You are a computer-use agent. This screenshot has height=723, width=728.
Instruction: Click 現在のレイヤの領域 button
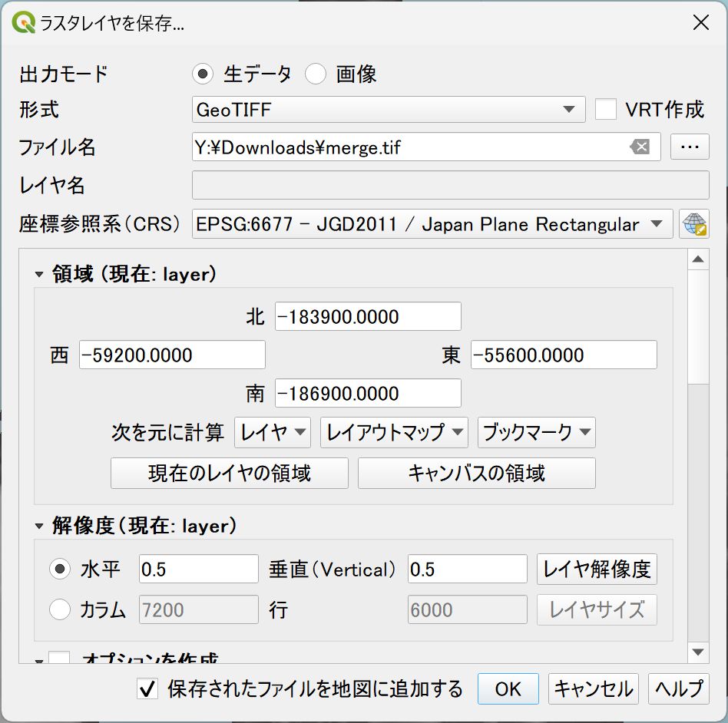tap(230, 474)
